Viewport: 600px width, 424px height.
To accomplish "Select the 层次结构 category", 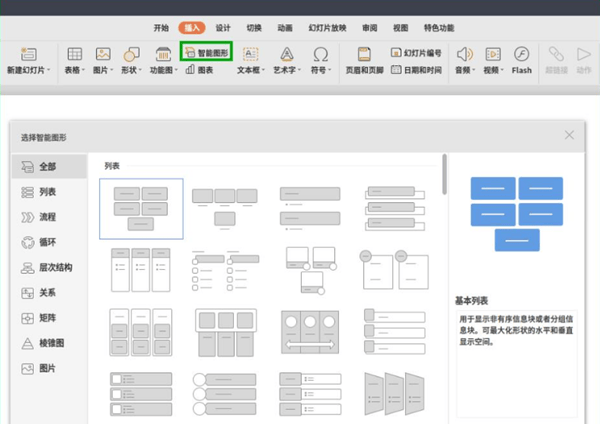I will 49,267.
